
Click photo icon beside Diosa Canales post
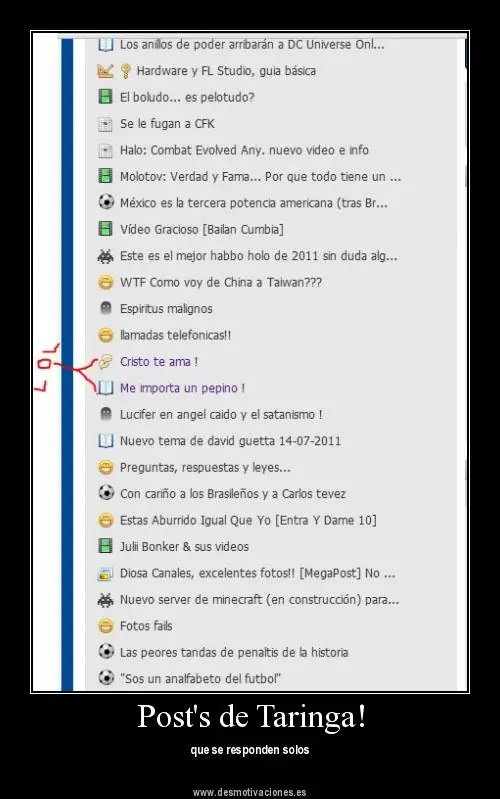click(x=105, y=573)
